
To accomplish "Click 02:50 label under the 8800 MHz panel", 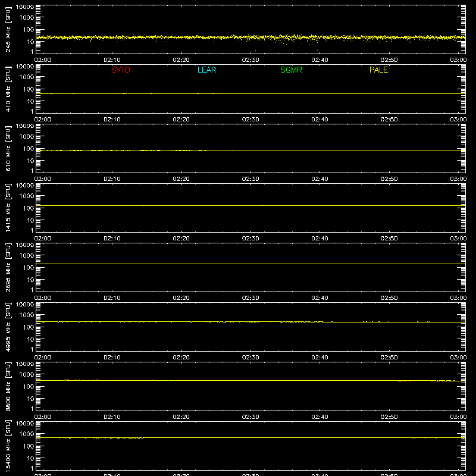I will (389, 417).
